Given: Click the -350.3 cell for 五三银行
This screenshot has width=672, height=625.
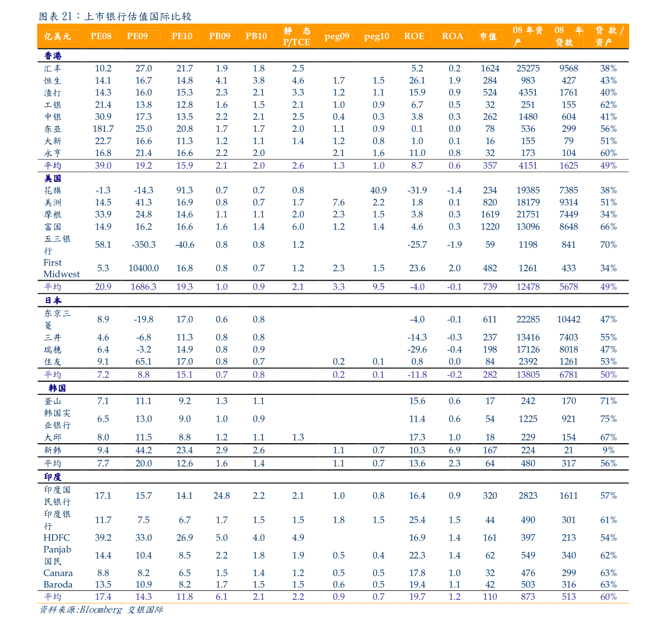Looking at the screenshot, I should point(143,245).
